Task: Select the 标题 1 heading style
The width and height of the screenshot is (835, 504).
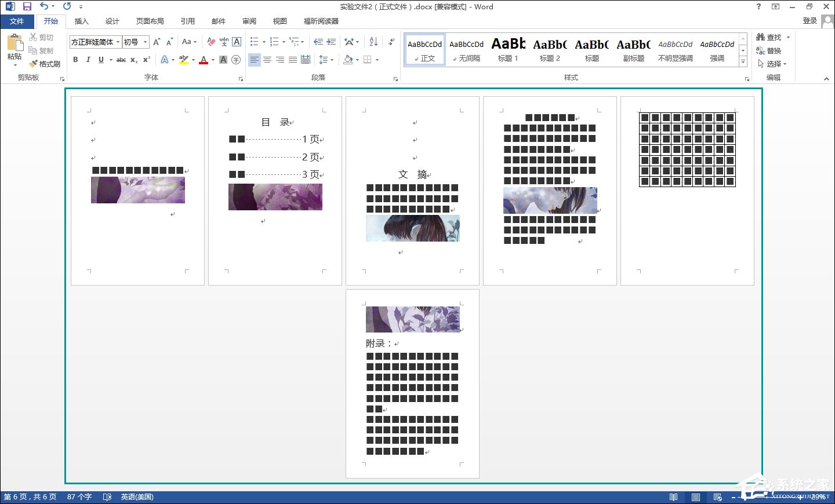Action: 508,49
